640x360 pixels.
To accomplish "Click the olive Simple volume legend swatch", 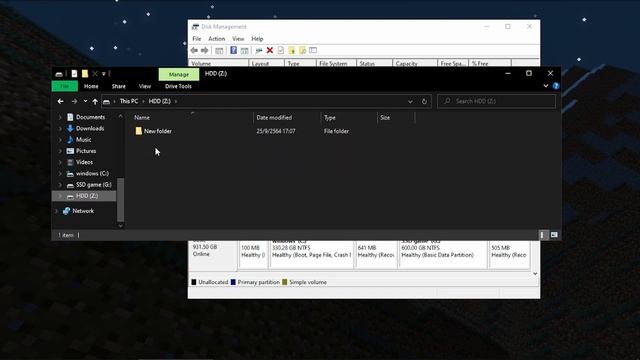I will pyautogui.click(x=285, y=282).
